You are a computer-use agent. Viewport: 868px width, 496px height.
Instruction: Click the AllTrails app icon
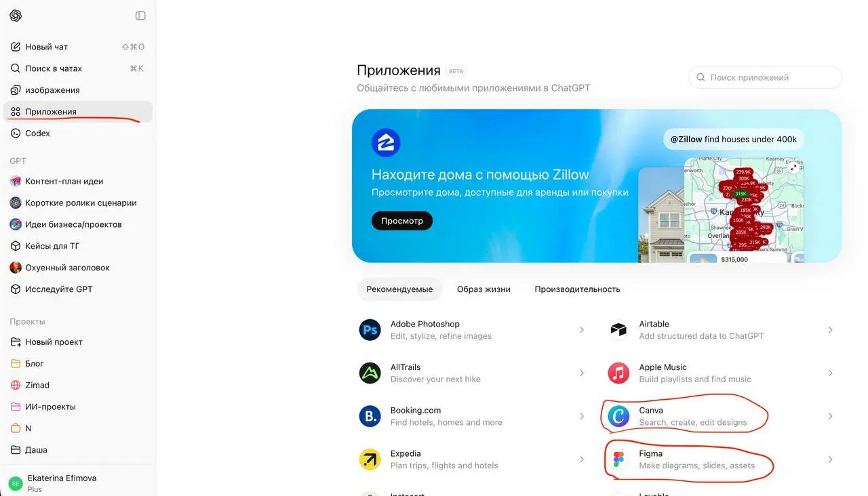(x=370, y=373)
